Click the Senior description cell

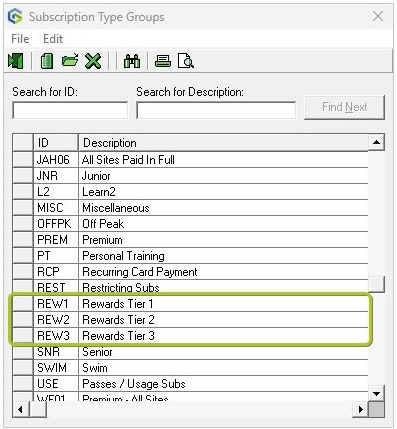click(x=223, y=352)
